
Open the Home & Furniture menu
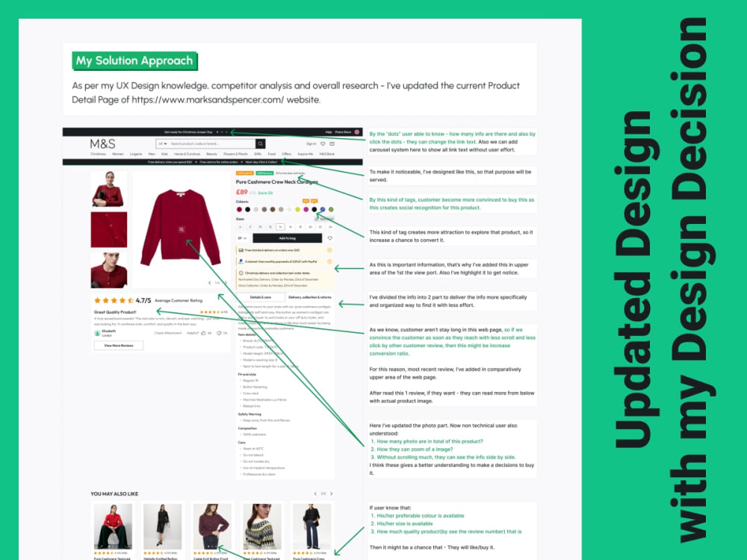point(187,155)
